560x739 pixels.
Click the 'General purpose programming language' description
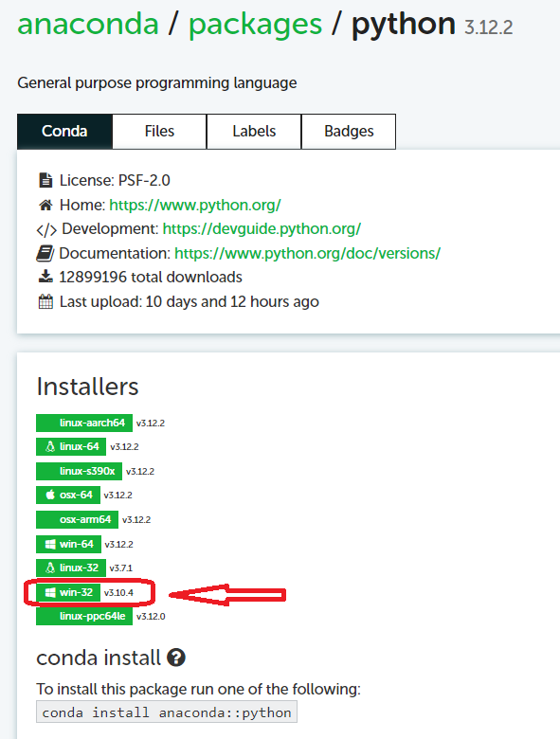pyautogui.click(x=157, y=83)
